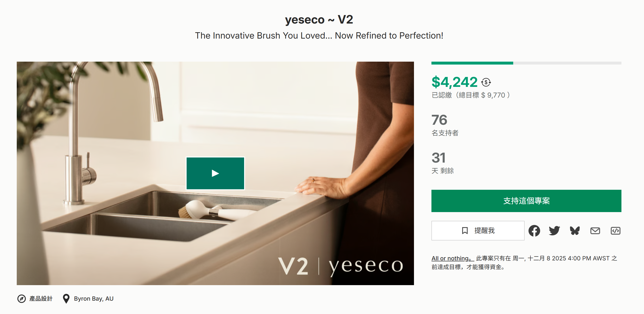Screen dimensions: 644x314
Task: Click the compass icon next to 產品設計
Action: coord(22,298)
